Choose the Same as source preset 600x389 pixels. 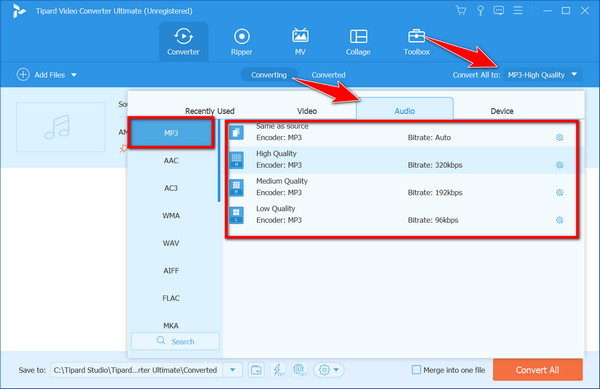(x=402, y=133)
